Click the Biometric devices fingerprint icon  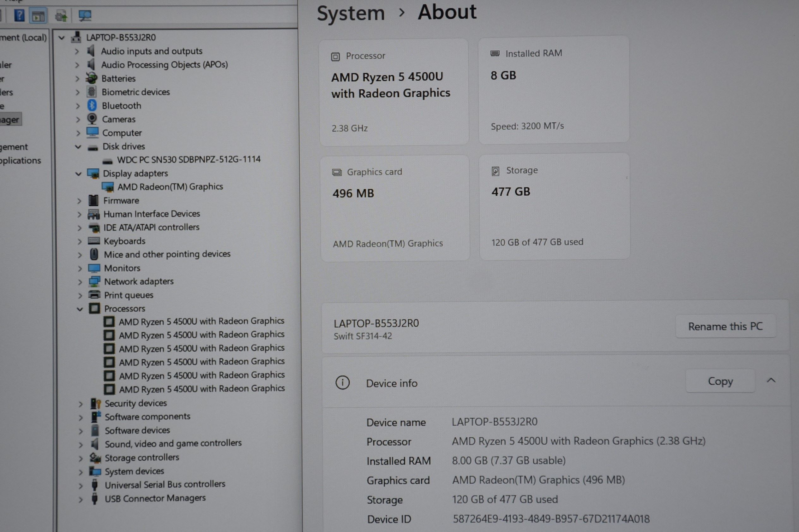(91, 92)
